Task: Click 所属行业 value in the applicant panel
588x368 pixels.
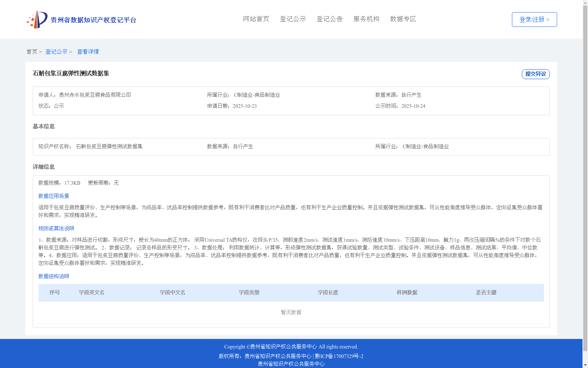Action: pyautogui.click(x=257, y=95)
